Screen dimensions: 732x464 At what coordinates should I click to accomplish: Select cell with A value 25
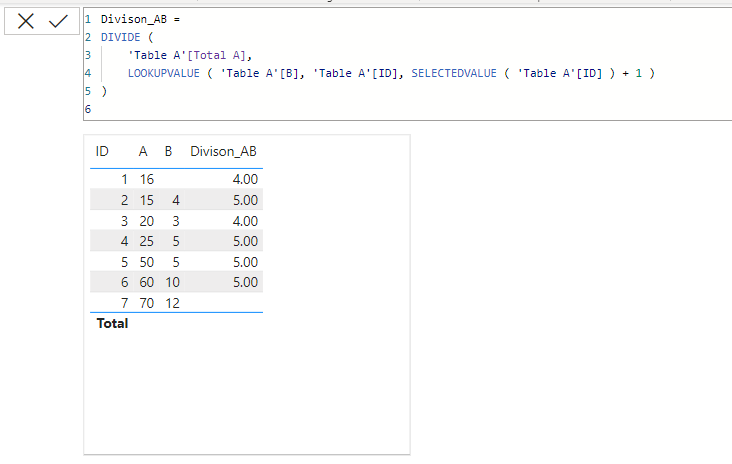[147, 241]
